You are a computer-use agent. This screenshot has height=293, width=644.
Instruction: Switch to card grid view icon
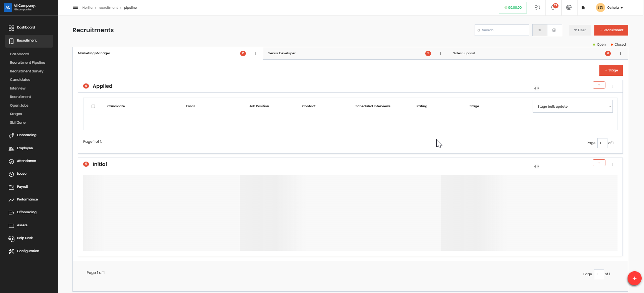click(554, 30)
